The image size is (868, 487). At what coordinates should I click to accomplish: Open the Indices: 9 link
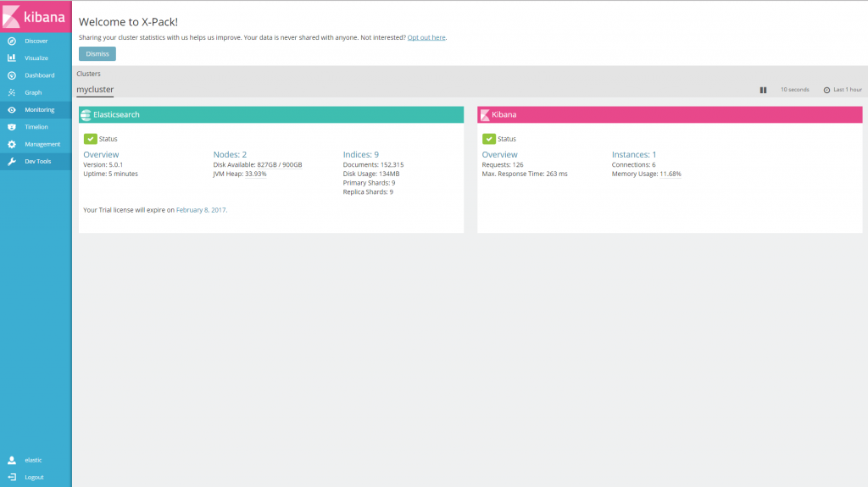[360, 154]
